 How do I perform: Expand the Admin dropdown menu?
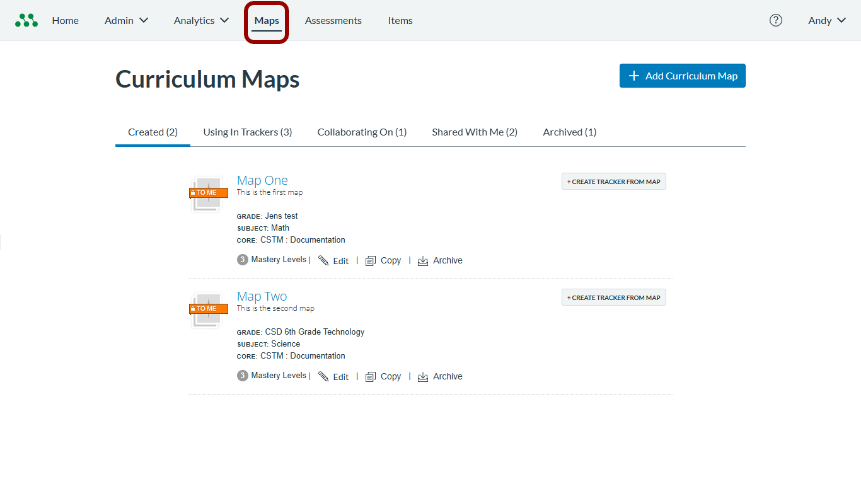[126, 20]
